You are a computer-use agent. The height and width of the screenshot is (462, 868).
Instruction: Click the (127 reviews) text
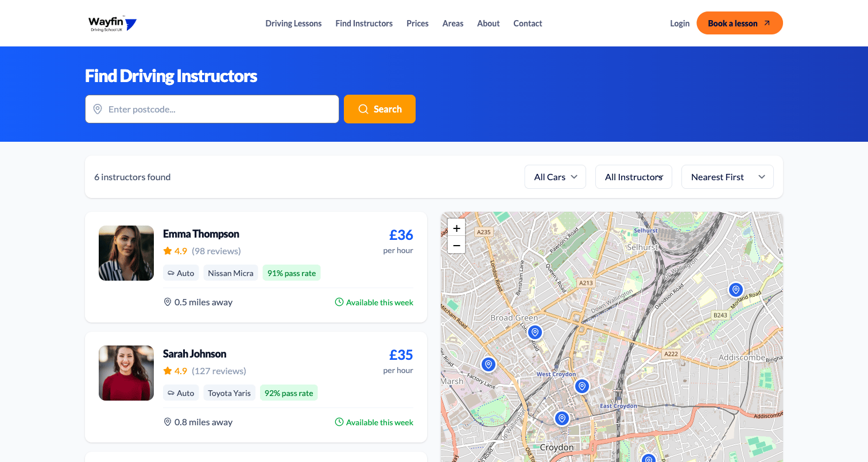219,371
